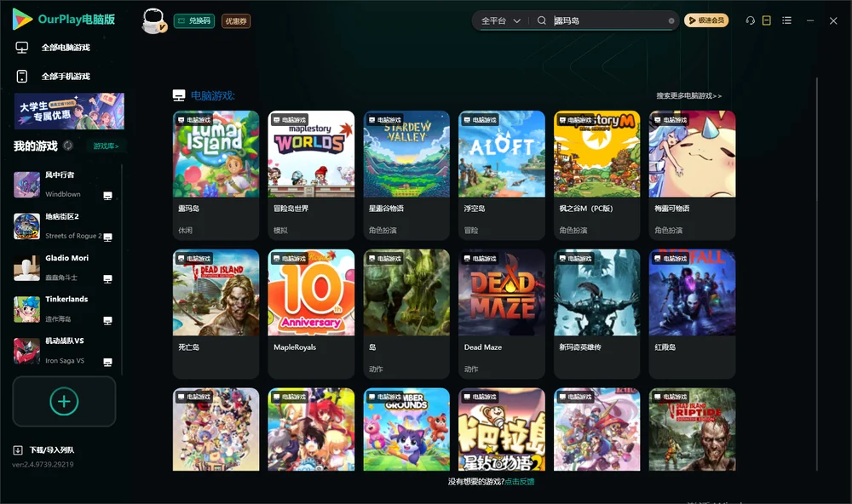Select 风中行者 Windblown in my games
The height and width of the screenshot is (504, 852).
[x=64, y=184]
